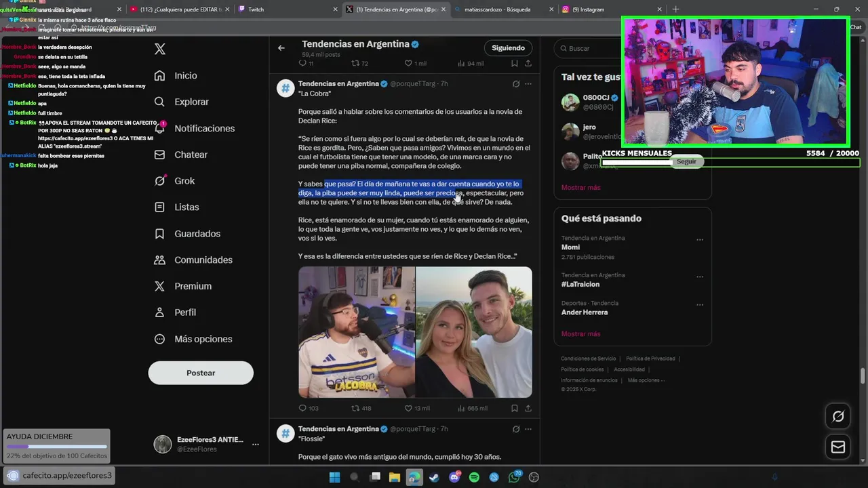Open Perfil in the sidebar
The width and height of the screenshot is (868, 488).
[x=175, y=312]
